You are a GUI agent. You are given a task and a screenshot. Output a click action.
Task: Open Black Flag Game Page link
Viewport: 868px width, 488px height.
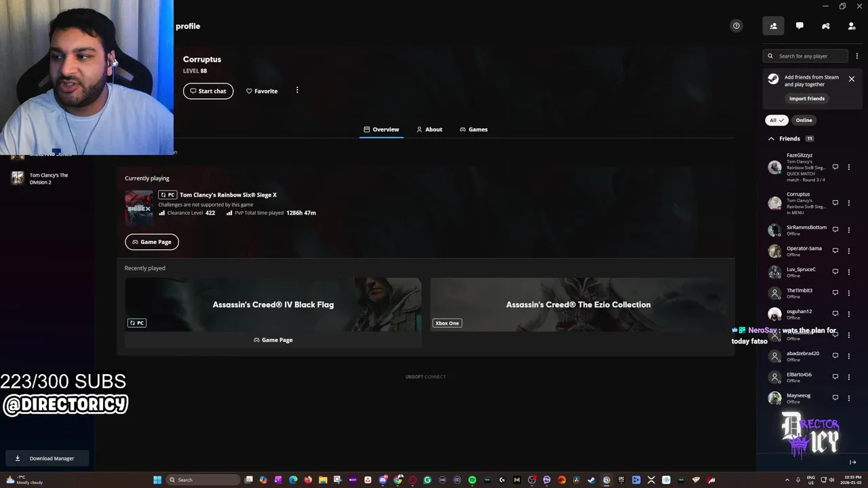[273, 340]
